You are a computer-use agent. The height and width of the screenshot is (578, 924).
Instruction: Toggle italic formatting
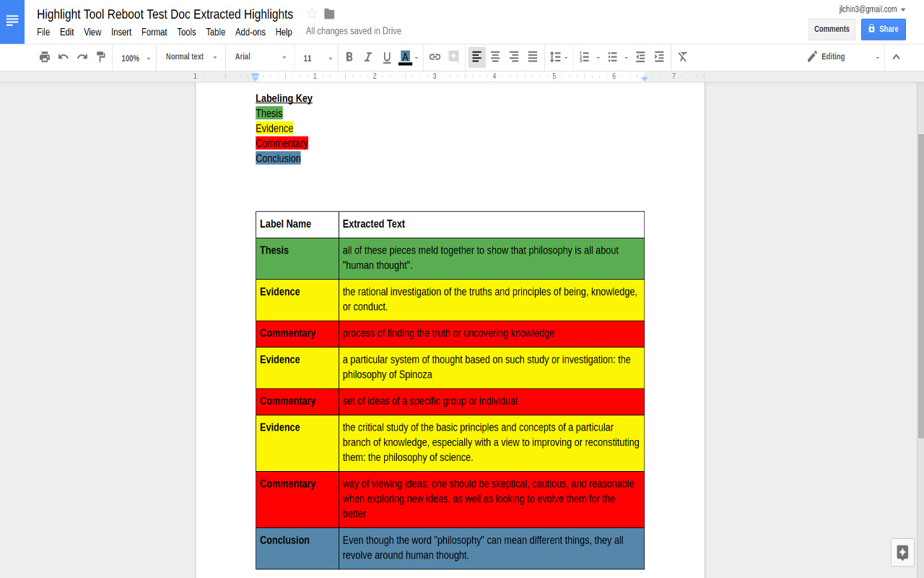[x=368, y=56]
